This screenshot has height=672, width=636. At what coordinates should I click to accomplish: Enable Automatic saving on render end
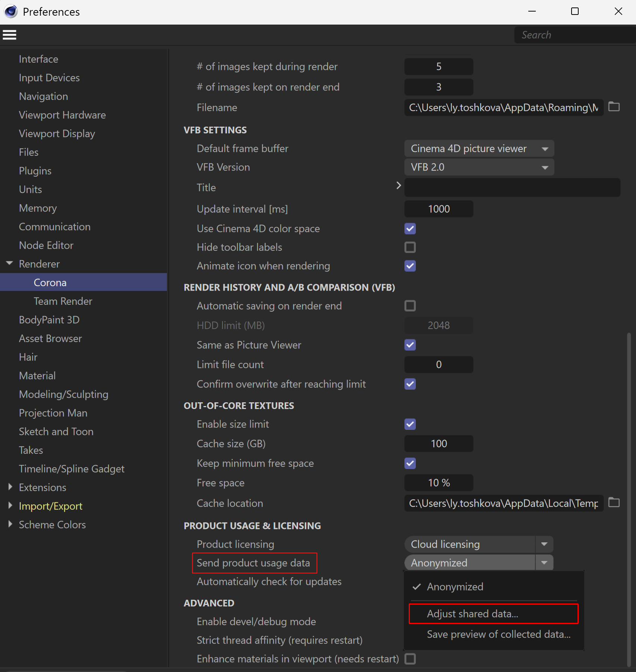(x=410, y=306)
